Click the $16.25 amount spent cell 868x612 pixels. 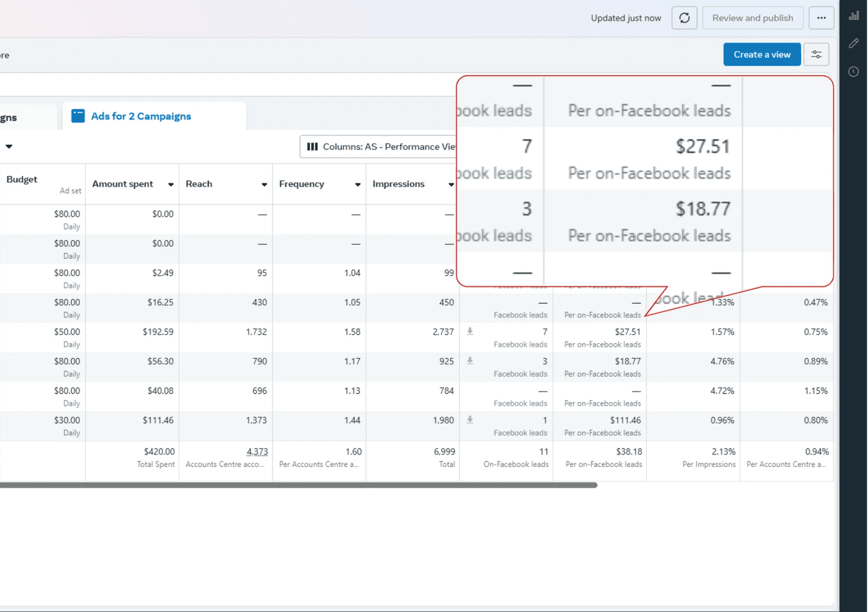click(x=133, y=308)
